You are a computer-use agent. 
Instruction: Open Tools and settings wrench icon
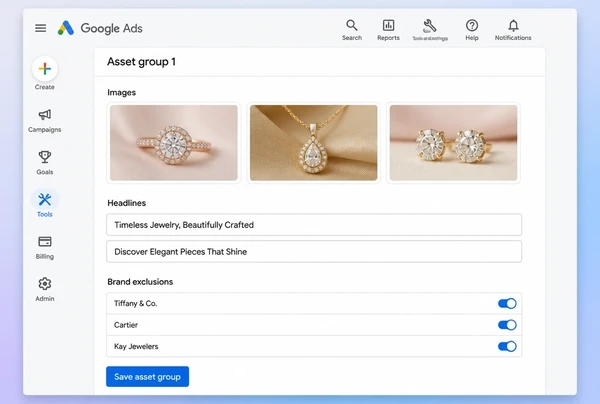[430, 30]
